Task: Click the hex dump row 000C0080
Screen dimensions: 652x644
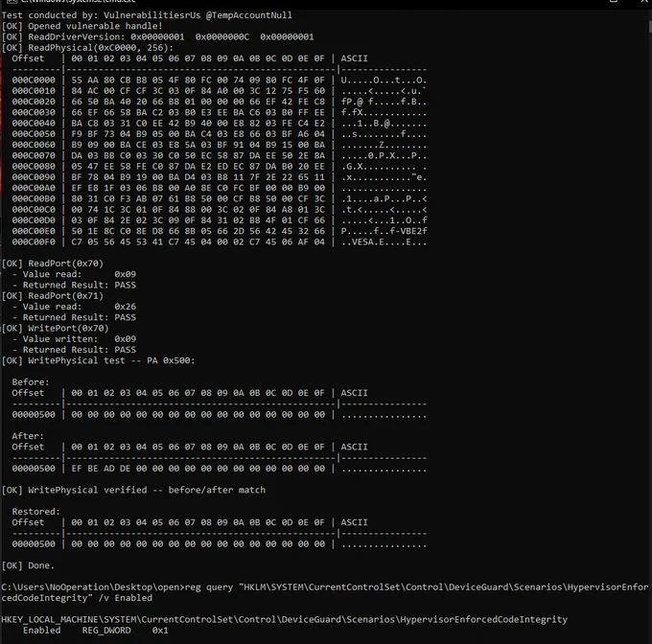Action: click(x=220, y=167)
